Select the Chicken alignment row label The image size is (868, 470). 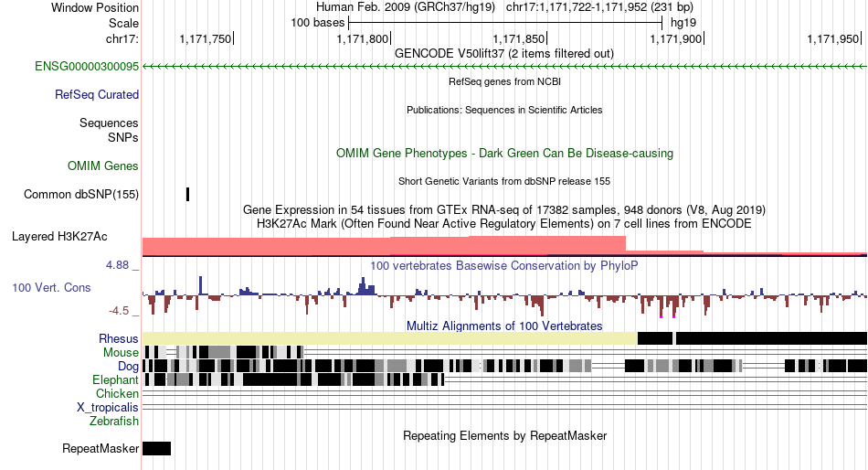pos(117,393)
